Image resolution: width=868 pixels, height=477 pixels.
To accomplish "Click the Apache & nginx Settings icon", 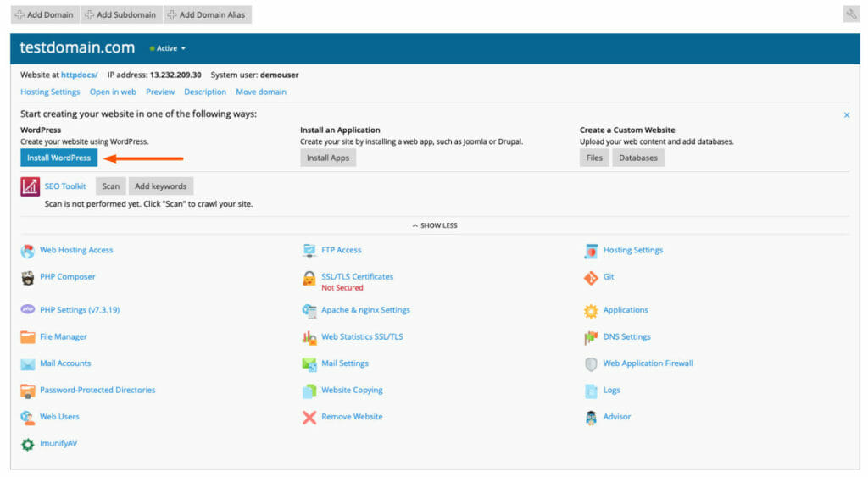I will (309, 310).
